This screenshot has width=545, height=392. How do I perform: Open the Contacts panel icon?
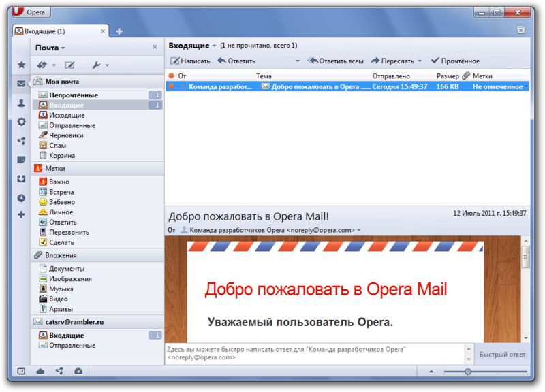click(20, 103)
